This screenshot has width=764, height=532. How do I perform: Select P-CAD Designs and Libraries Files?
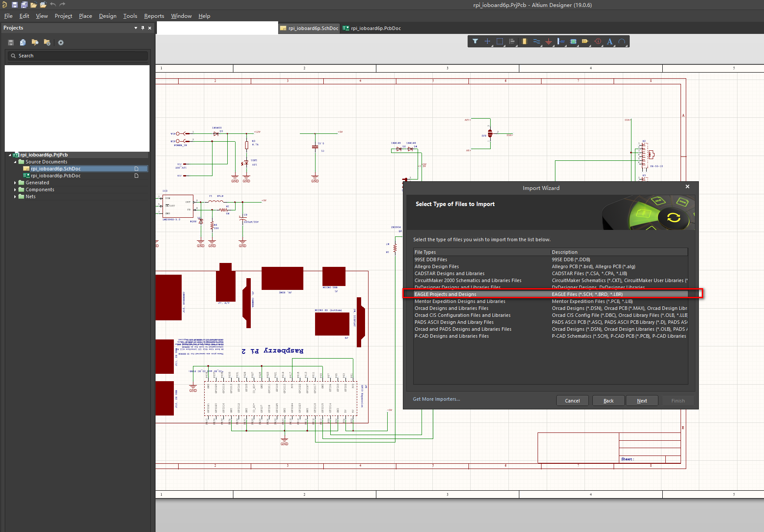coord(551,336)
